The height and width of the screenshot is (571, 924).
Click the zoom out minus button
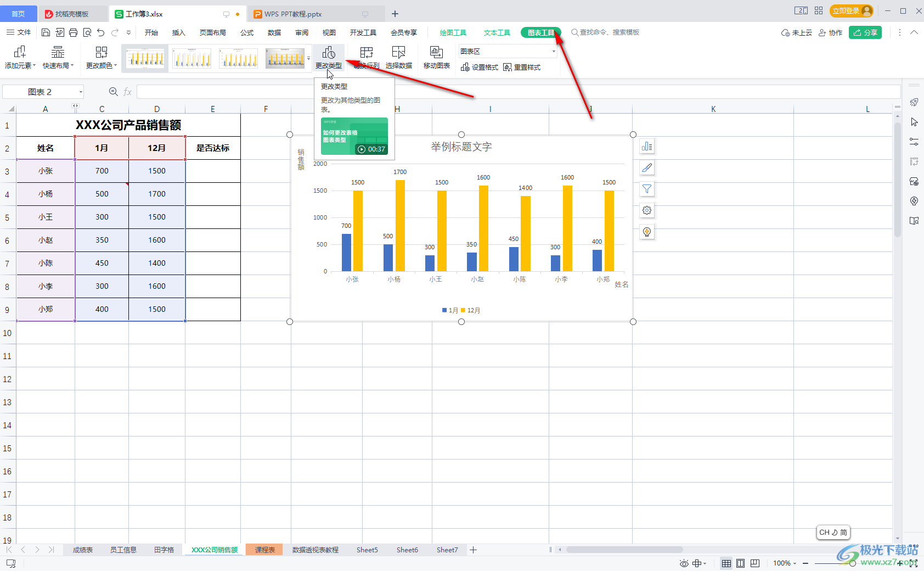click(x=805, y=563)
